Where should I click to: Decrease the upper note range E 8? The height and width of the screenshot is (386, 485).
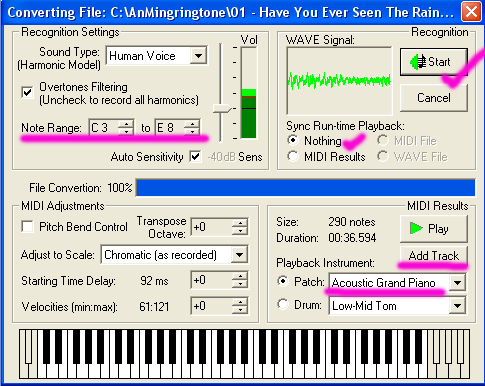192,131
